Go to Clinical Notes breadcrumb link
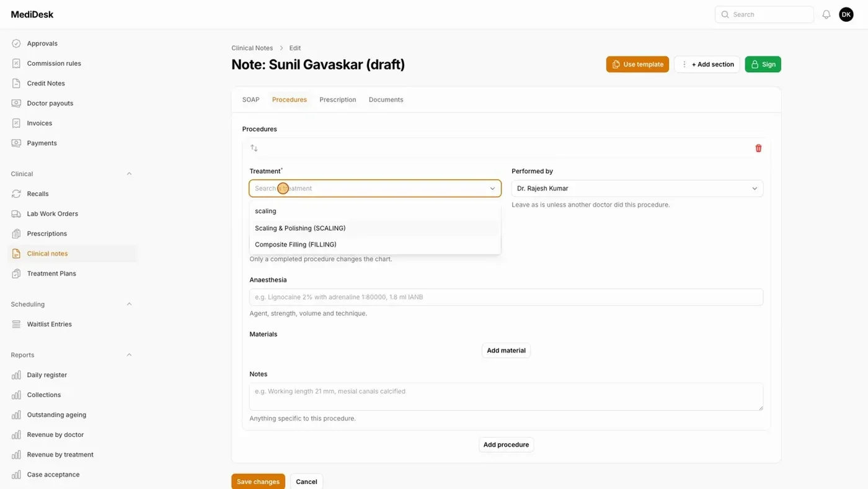The width and height of the screenshot is (868, 489). 252,48
